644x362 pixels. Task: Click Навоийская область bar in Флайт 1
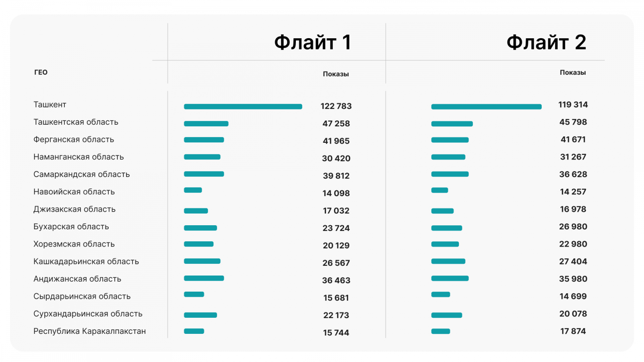pos(193,190)
